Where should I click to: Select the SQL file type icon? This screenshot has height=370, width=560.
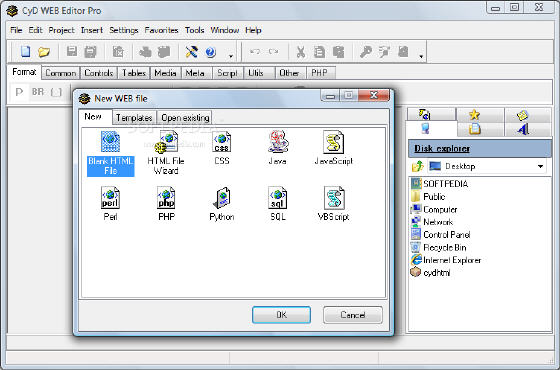pos(278,198)
